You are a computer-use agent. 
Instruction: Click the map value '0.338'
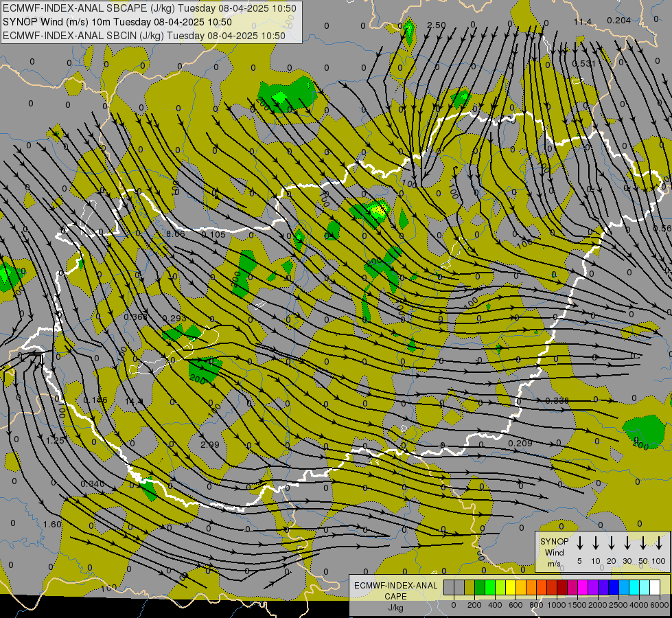(x=557, y=400)
